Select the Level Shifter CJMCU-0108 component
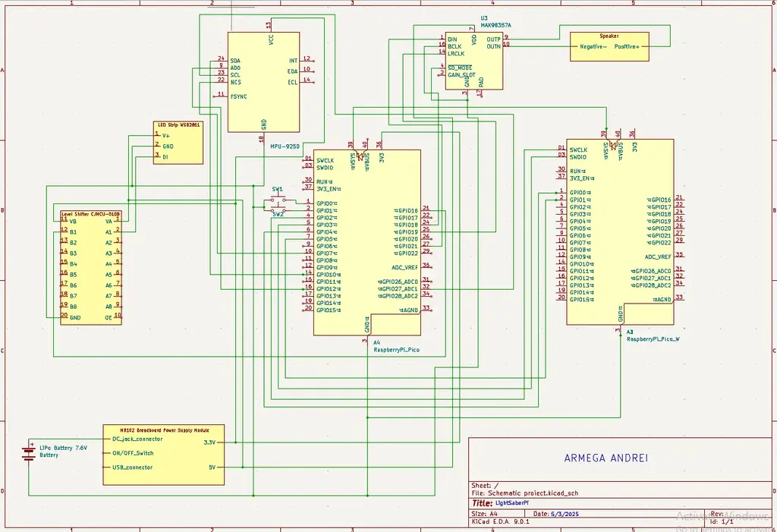This screenshot has width=777, height=532. pyautogui.click(x=90, y=269)
